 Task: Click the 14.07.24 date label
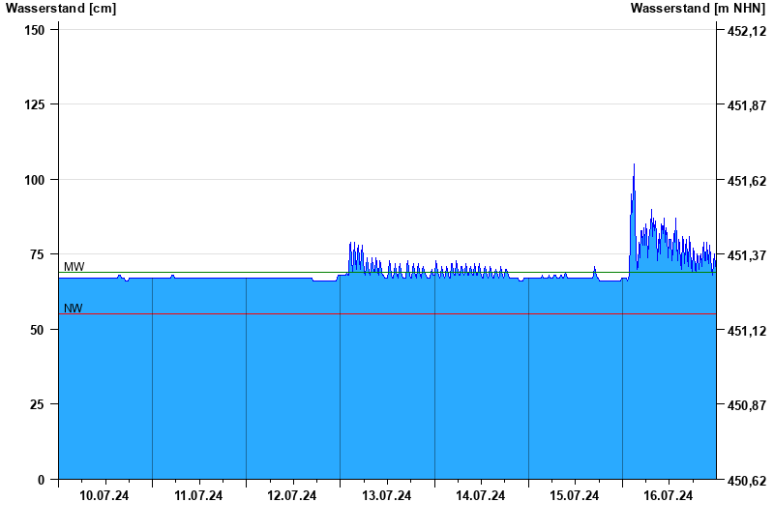pos(480,495)
